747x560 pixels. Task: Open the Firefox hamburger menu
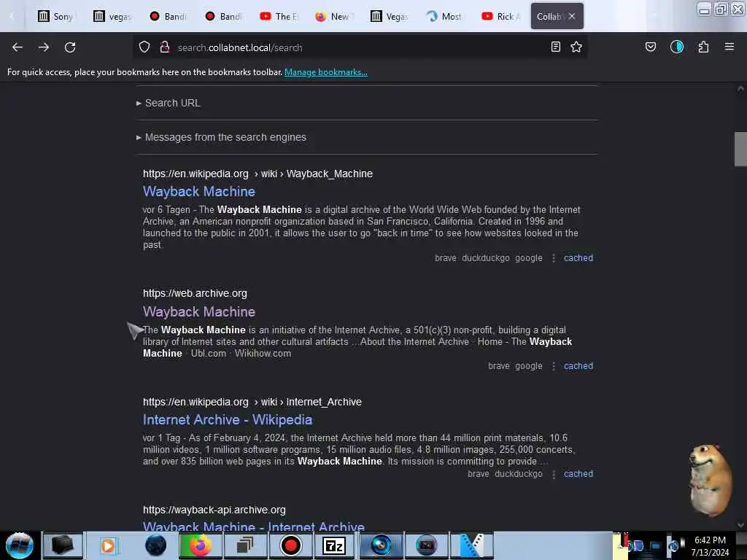tap(729, 47)
